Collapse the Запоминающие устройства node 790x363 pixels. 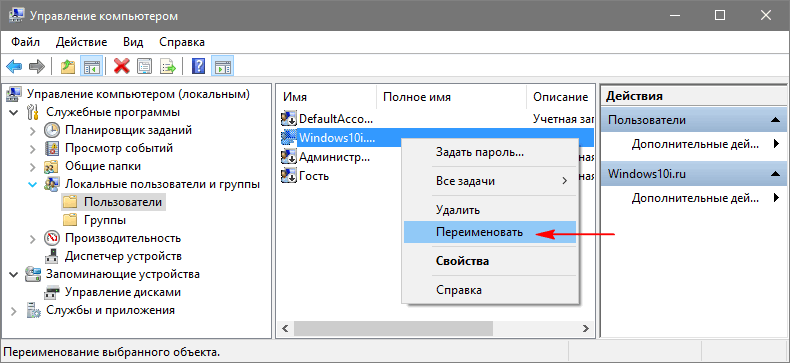pos(14,274)
